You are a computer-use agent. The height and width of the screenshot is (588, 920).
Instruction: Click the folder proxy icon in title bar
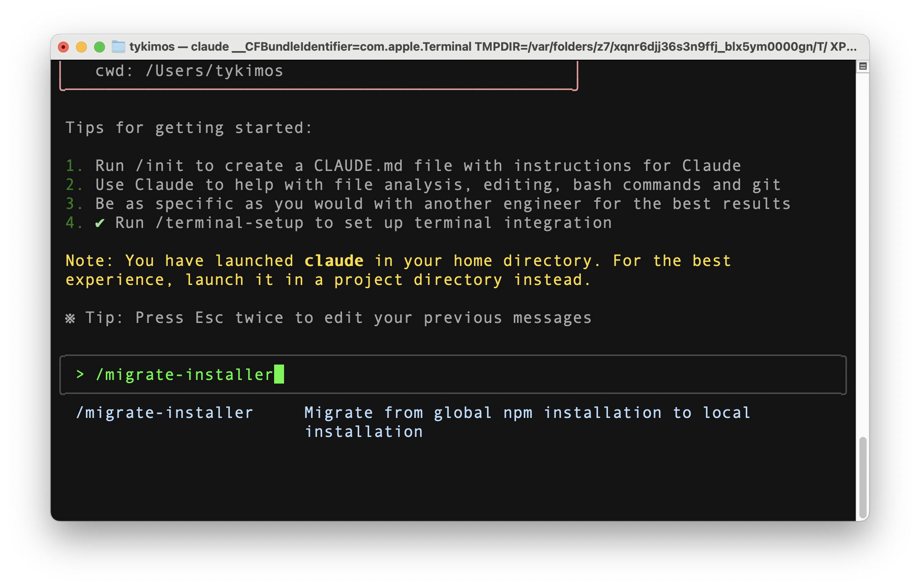[118, 47]
